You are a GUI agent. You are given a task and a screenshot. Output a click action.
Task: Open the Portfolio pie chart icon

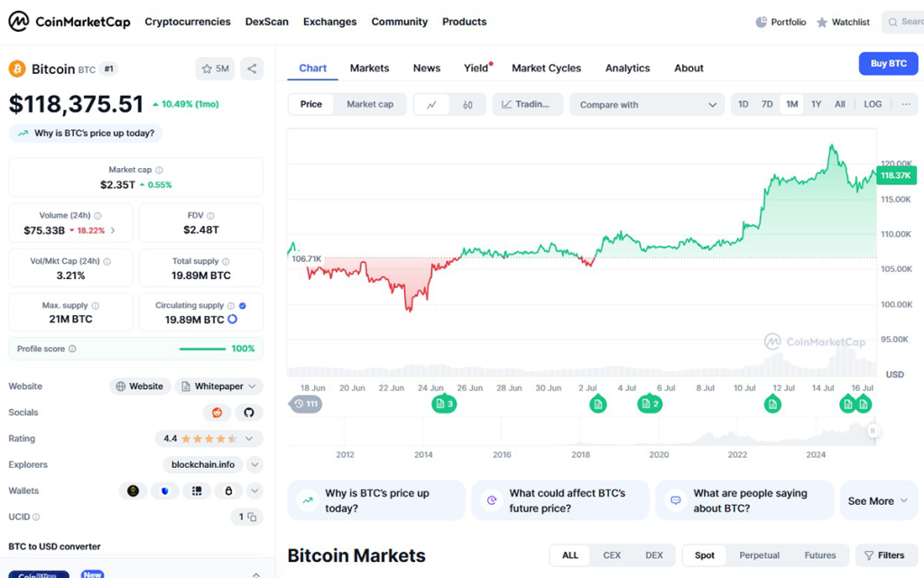[761, 22]
